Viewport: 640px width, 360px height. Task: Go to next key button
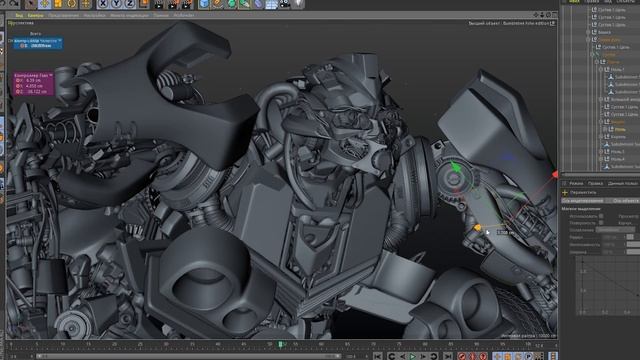click(x=433, y=356)
